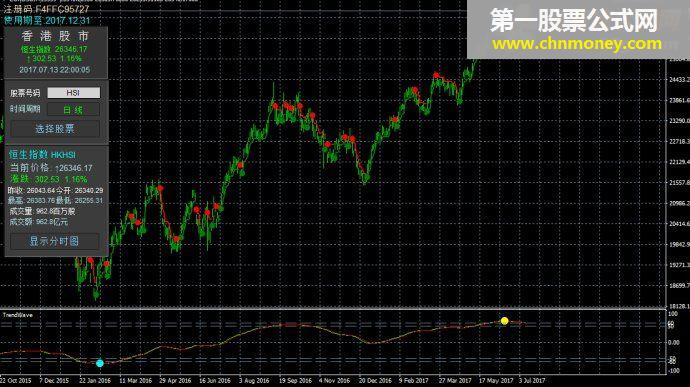The height and width of the screenshot is (387, 690).
Task: Click the 恒生指数 26346.17 quote line
Action: tap(54, 49)
